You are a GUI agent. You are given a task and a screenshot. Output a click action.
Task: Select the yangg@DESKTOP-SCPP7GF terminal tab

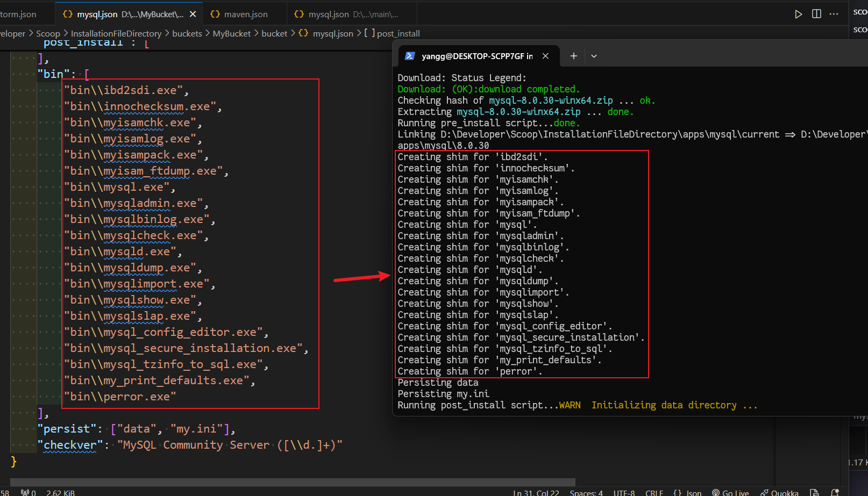coord(478,56)
